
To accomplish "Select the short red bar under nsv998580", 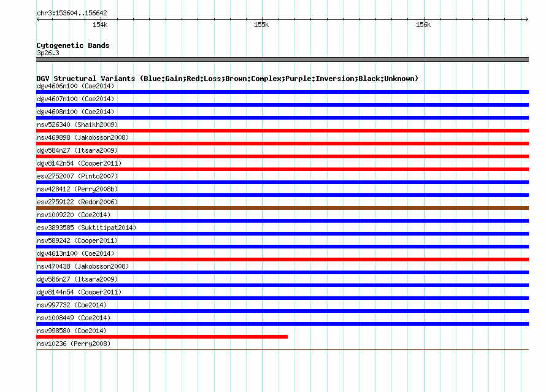I will coord(162,337).
